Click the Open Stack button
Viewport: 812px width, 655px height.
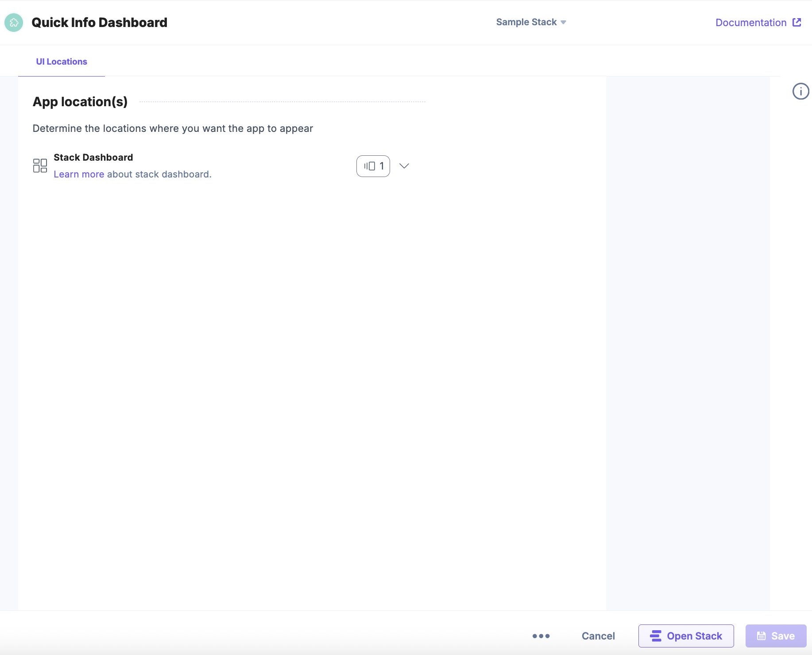pos(686,636)
